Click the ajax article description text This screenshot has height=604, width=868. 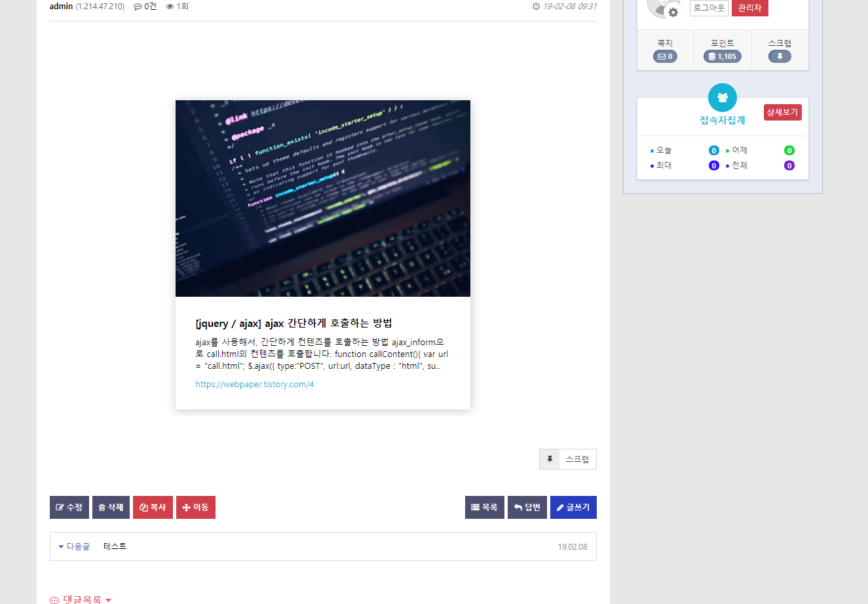coord(322,354)
